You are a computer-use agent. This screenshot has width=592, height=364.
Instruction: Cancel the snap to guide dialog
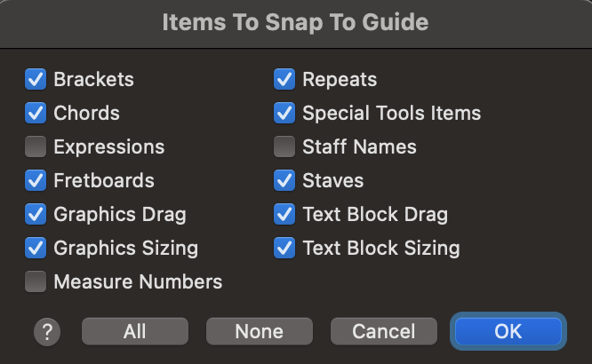point(384,332)
